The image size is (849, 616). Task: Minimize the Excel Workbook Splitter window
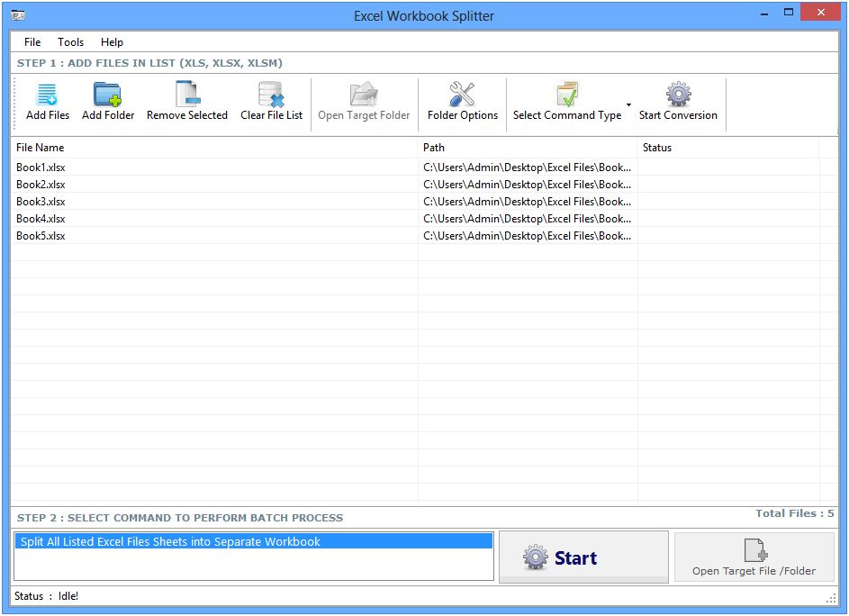click(x=764, y=13)
